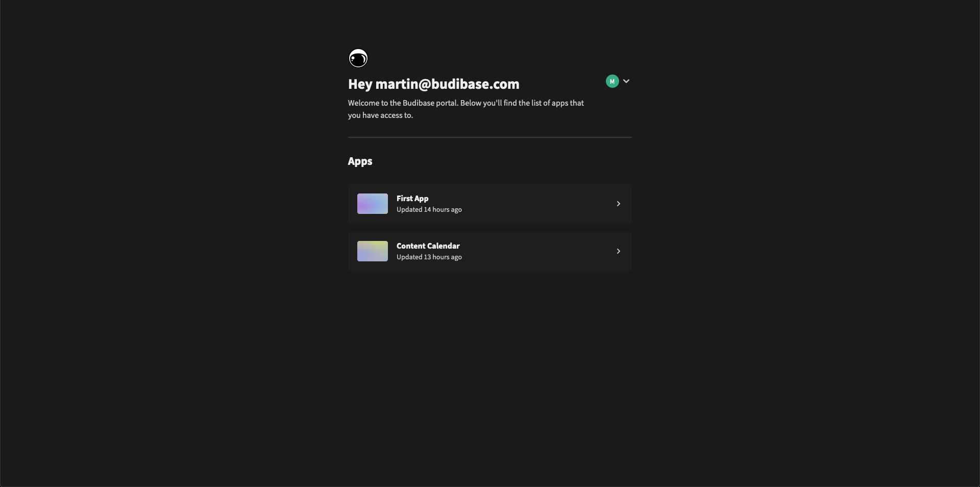Open the user avatar M menu

(x=612, y=81)
